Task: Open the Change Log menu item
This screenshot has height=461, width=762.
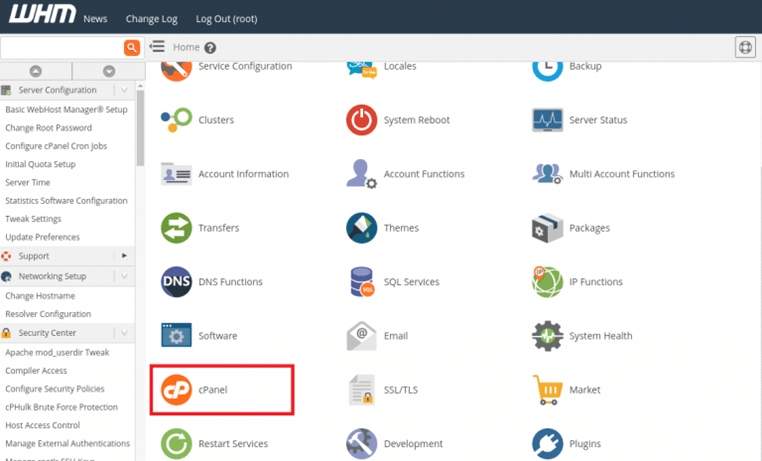Action: (152, 19)
